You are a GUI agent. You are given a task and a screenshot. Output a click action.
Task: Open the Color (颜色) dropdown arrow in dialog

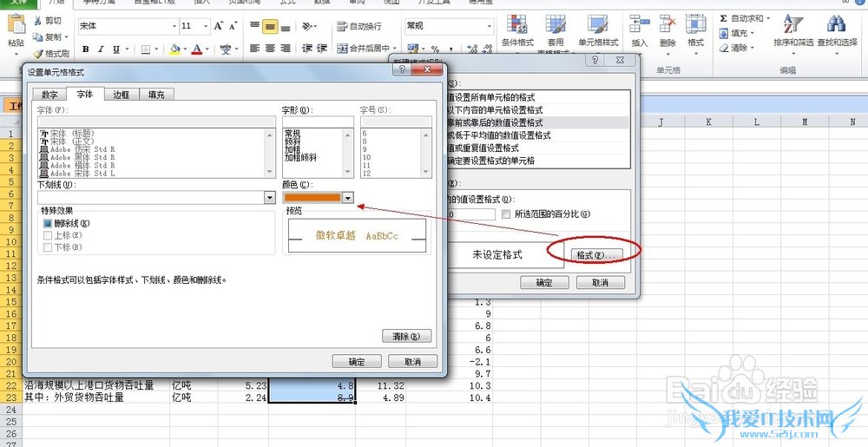point(348,198)
